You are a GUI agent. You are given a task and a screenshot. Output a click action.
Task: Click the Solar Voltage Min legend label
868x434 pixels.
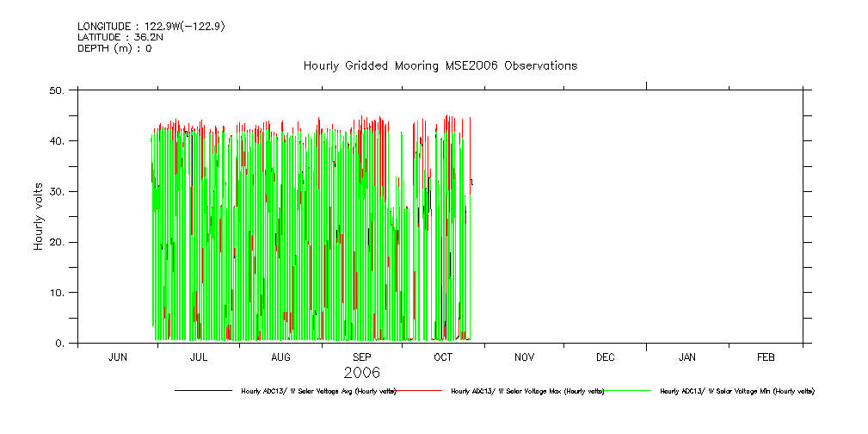click(x=736, y=392)
